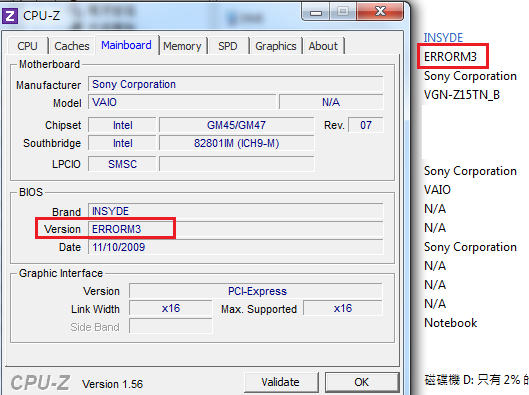Click the Manufacturer label

click(49, 85)
